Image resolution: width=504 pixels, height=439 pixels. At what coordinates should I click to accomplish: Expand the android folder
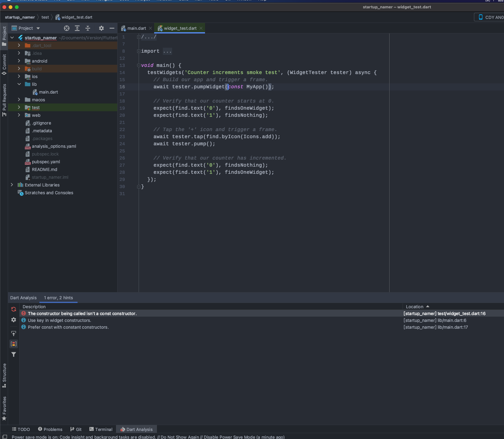[19, 61]
